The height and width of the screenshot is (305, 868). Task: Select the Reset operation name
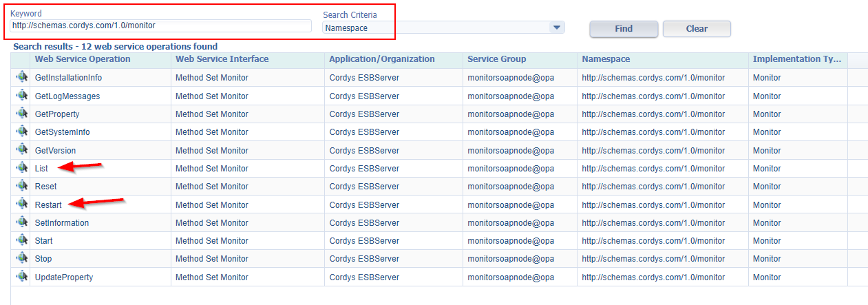coord(45,187)
